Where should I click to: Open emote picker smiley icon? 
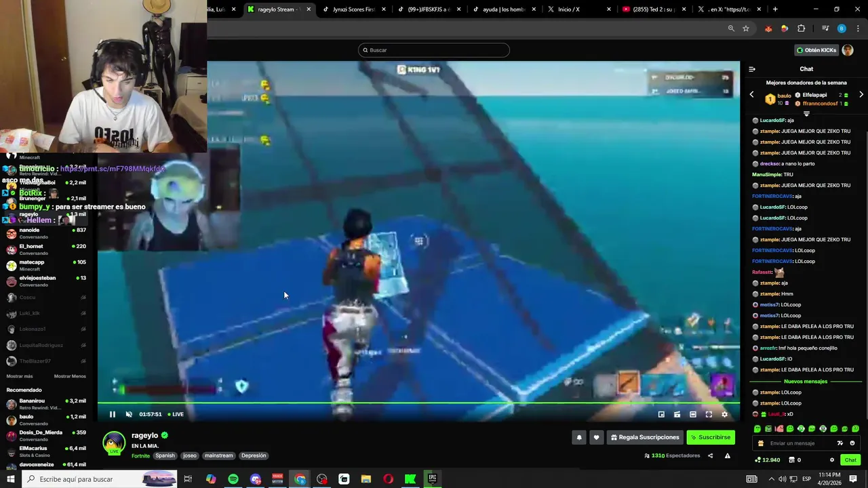tap(852, 443)
